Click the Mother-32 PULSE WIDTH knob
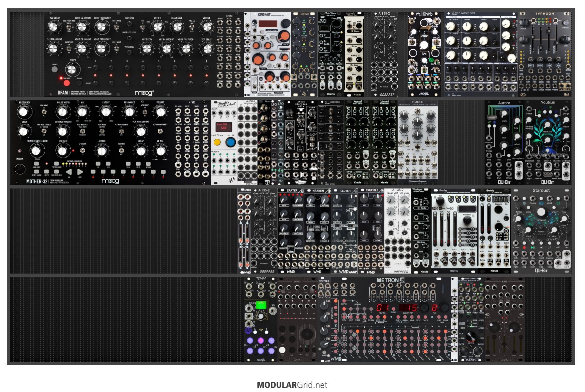The image size is (585, 392). [x=62, y=112]
